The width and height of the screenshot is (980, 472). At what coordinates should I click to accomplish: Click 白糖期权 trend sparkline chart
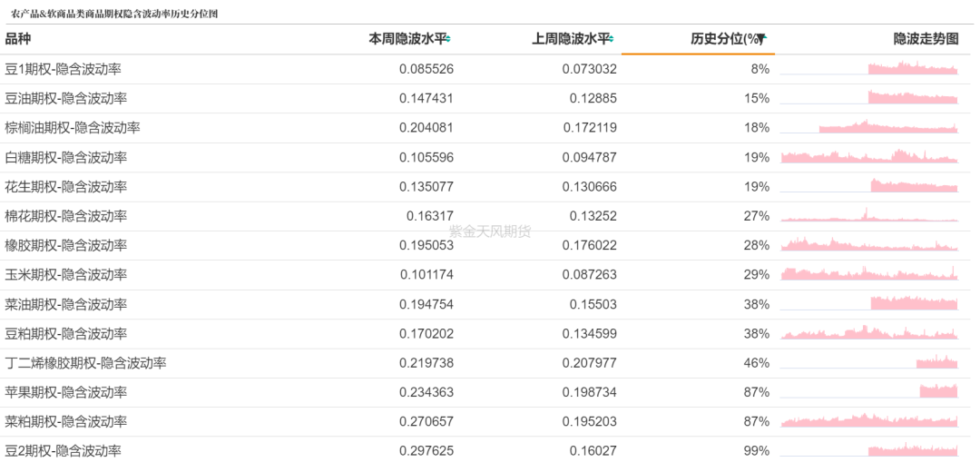(x=868, y=158)
